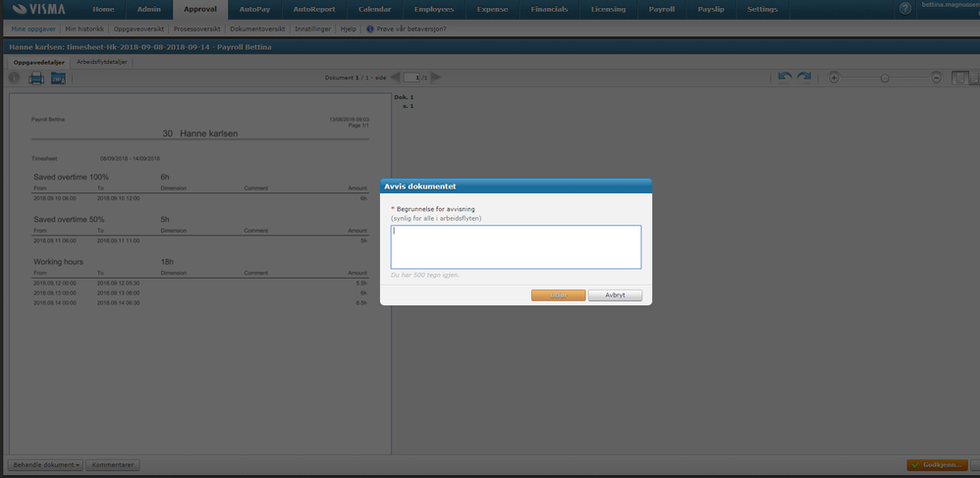Open the Settings tab
The width and height of the screenshot is (980, 478).
tap(763, 10)
